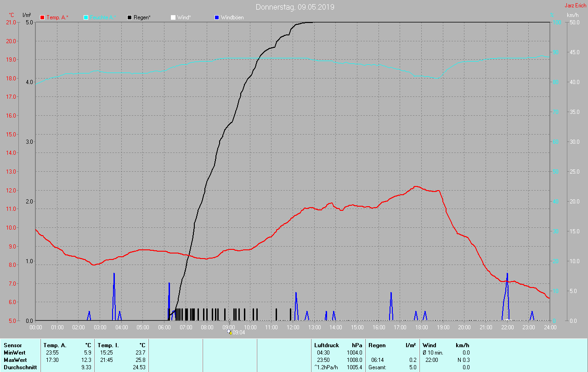Click the Temp. A. minimum time '23:55'
Image resolution: width=588 pixels, height=372 pixels.
52,353
